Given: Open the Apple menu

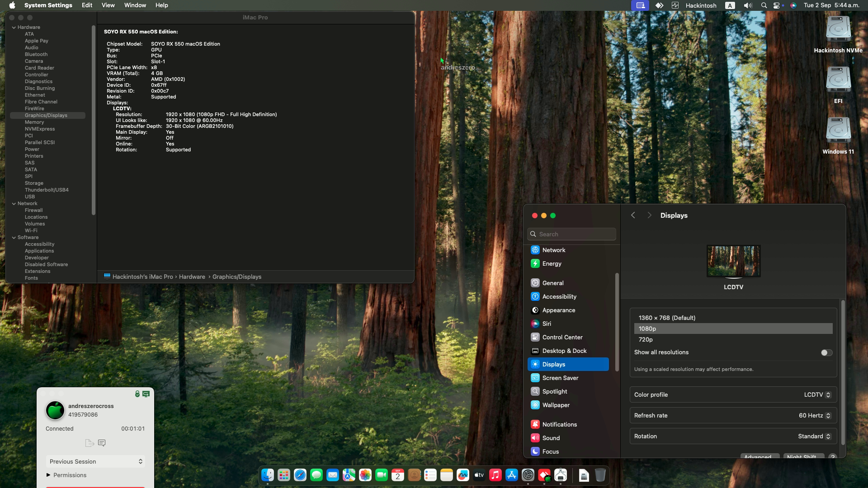Looking at the screenshot, I should tap(12, 5).
